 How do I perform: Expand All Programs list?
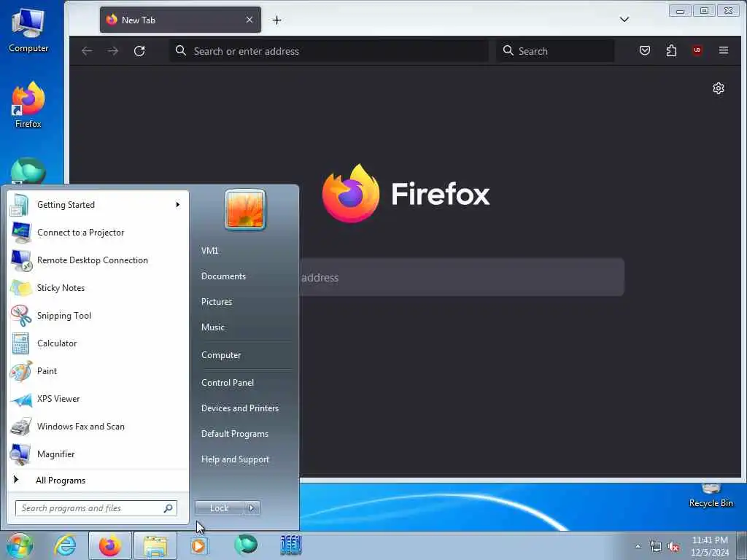click(x=98, y=481)
